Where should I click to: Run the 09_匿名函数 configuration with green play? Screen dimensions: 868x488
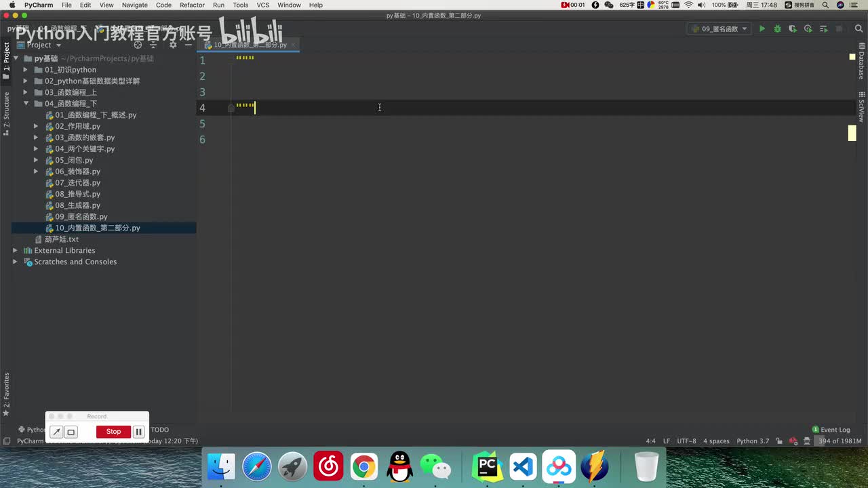click(x=762, y=29)
